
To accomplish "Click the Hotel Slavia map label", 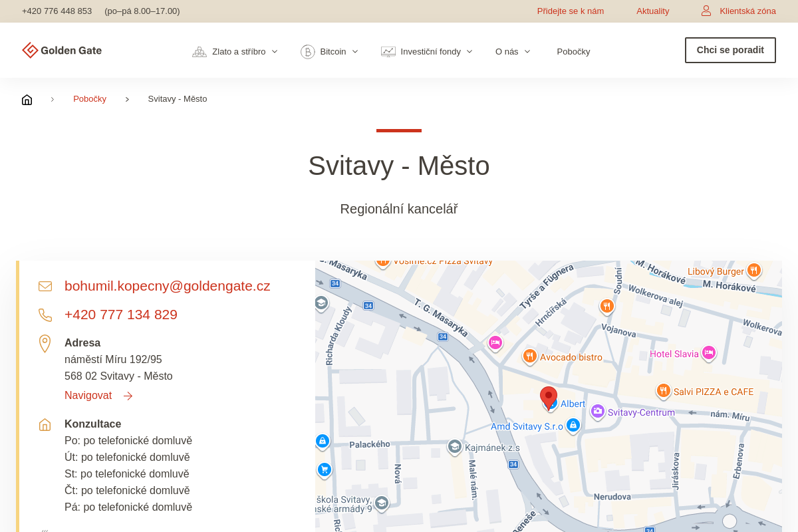I will point(674,354).
